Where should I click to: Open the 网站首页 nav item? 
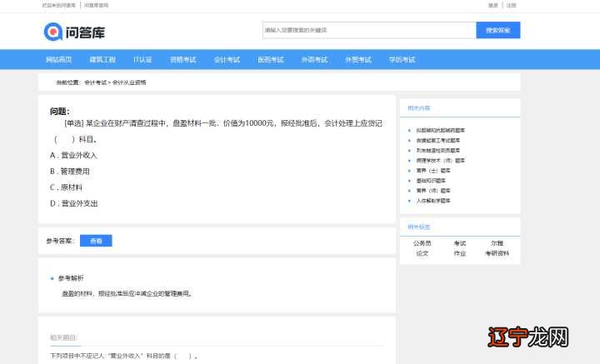pos(58,60)
